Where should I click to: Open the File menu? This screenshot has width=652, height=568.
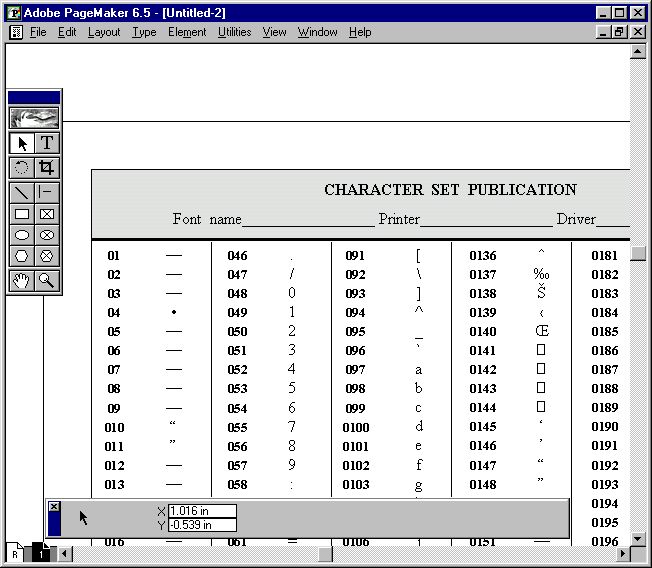(38, 32)
